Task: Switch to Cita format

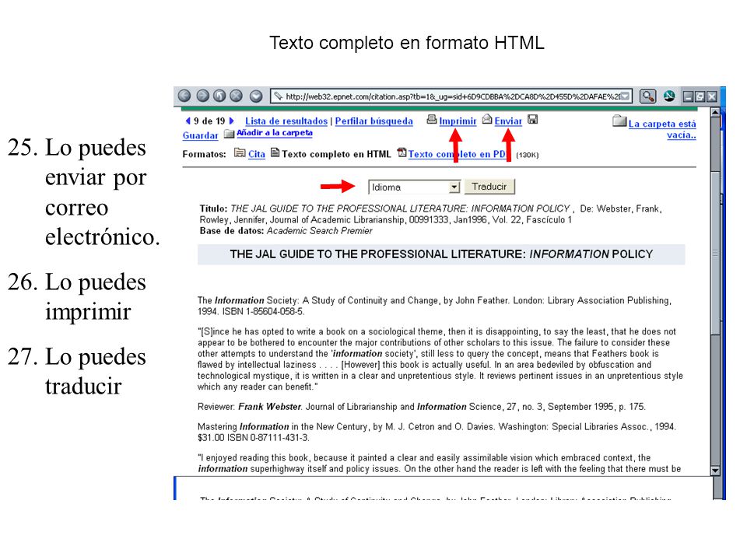Action: point(256,154)
